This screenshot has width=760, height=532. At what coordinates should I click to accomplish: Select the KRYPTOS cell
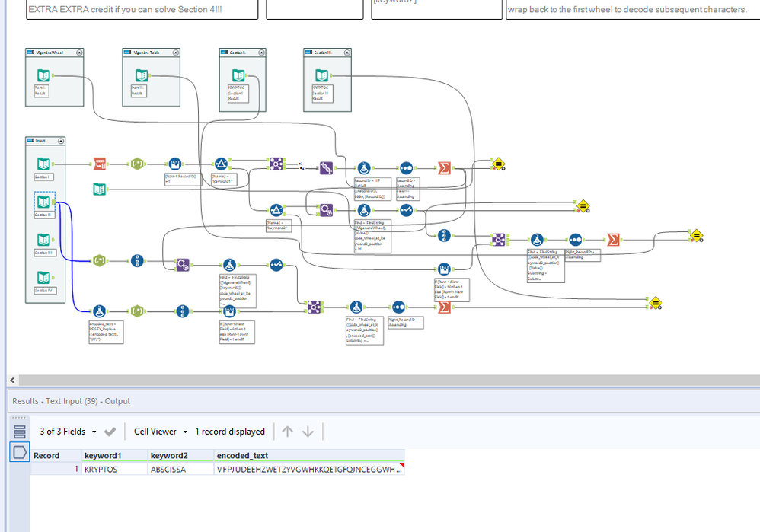114,469
